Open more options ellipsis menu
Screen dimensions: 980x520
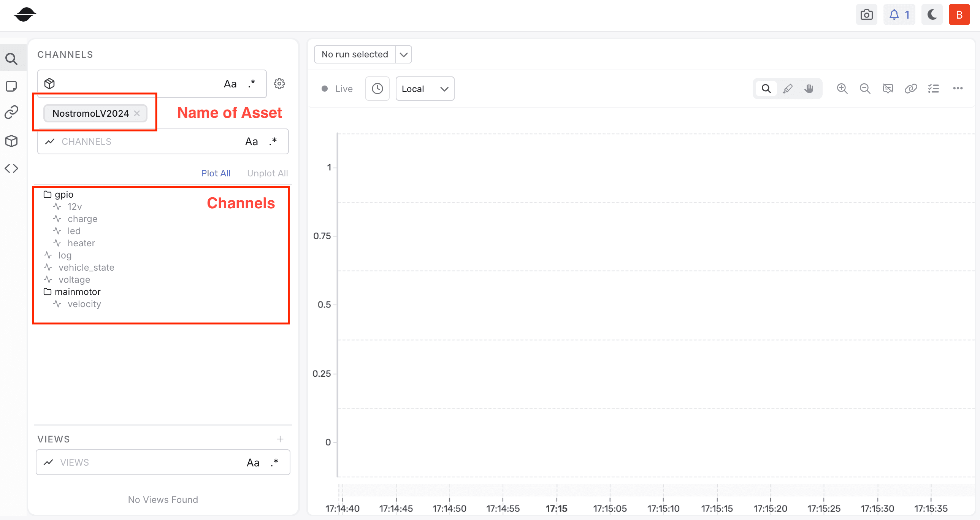click(958, 88)
